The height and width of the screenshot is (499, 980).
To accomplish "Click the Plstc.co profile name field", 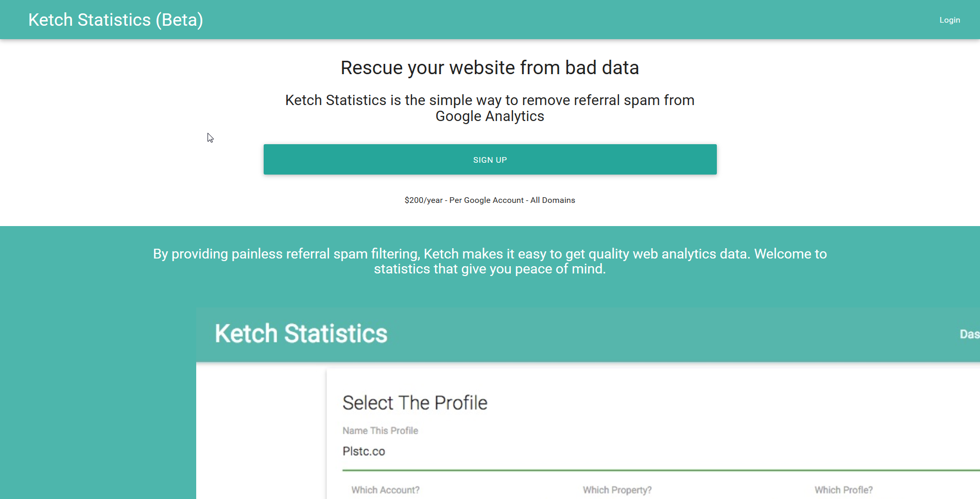I will tap(364, 451).
